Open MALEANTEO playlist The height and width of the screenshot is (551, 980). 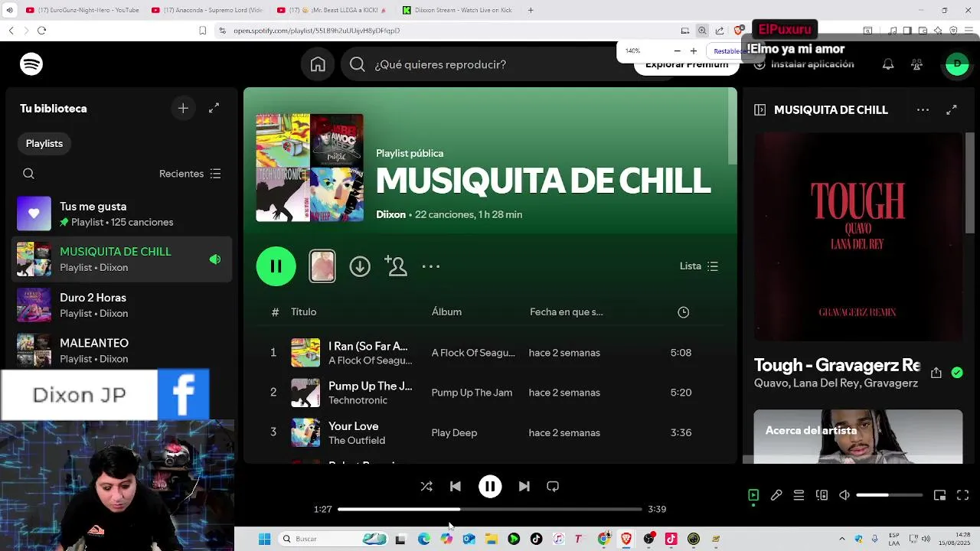click(x=122, y=350)
